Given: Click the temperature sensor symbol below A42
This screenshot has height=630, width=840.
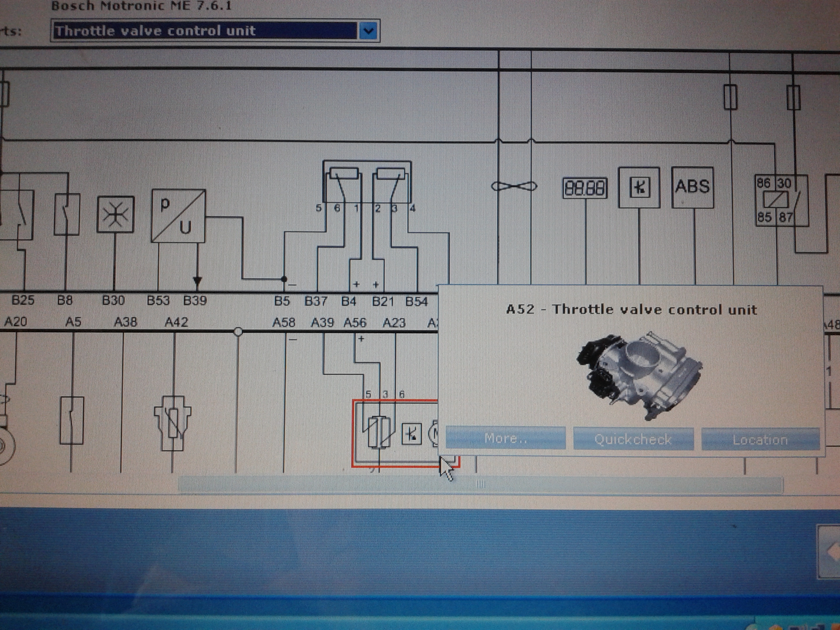Looking at the screenshot, I should pyautogui.click(x=173, y=423).
